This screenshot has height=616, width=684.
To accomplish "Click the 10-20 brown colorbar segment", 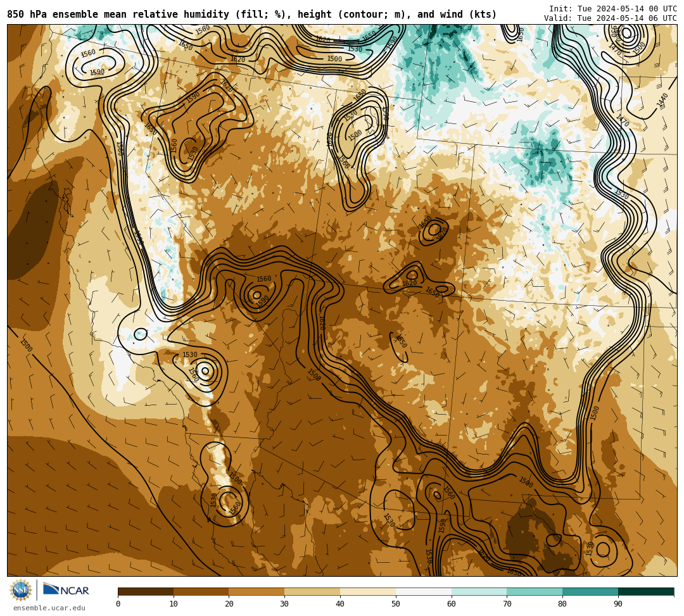I will click(201, 591).
